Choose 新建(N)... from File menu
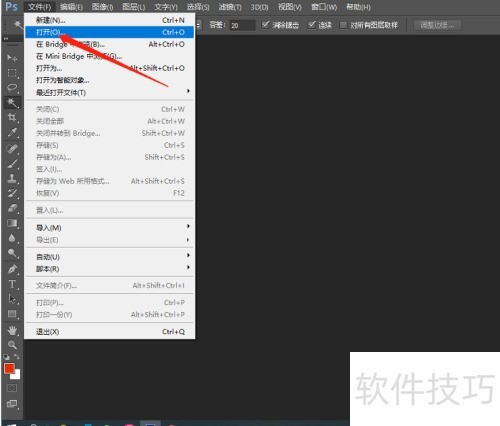This screenshot has height=426, width=500. pyautogui.click(x=109, y=20)
